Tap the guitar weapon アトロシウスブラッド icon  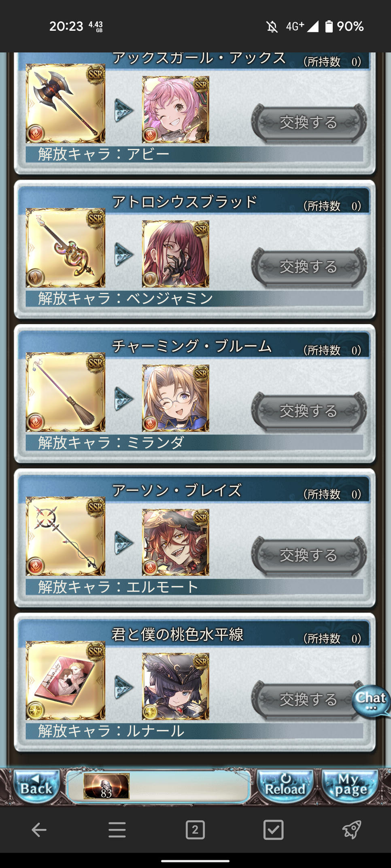click(66, 248)
